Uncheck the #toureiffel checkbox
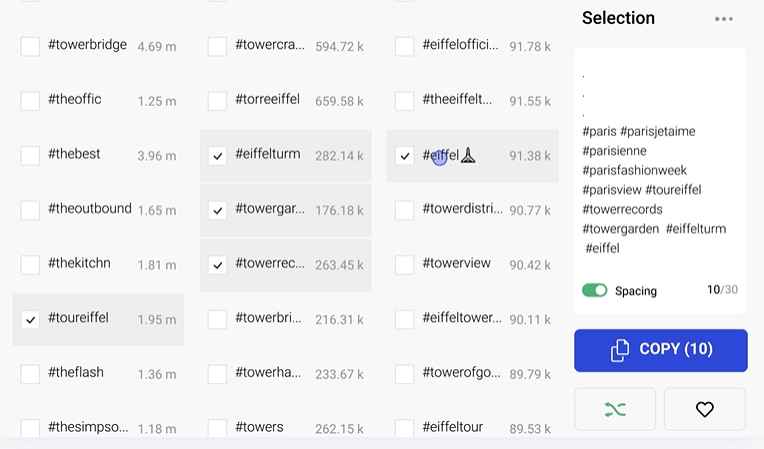 [31, 320]
